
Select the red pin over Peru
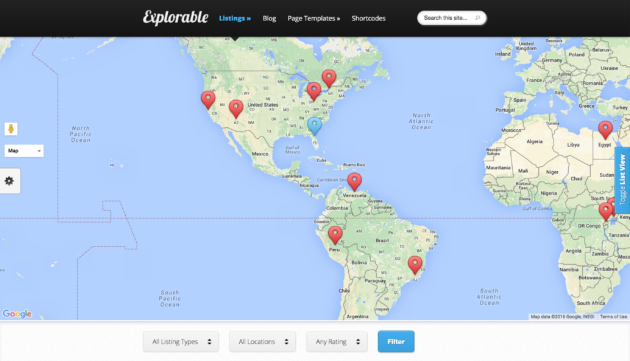click(x=335, y=235)
